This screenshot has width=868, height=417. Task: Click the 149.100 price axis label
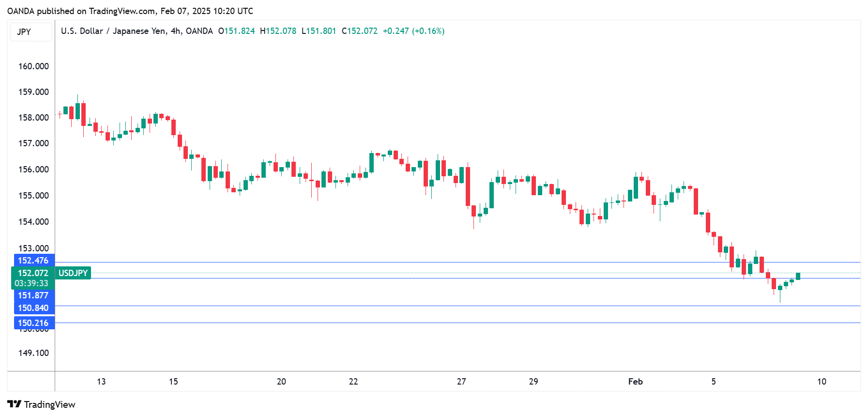click(x=33, y=353)
